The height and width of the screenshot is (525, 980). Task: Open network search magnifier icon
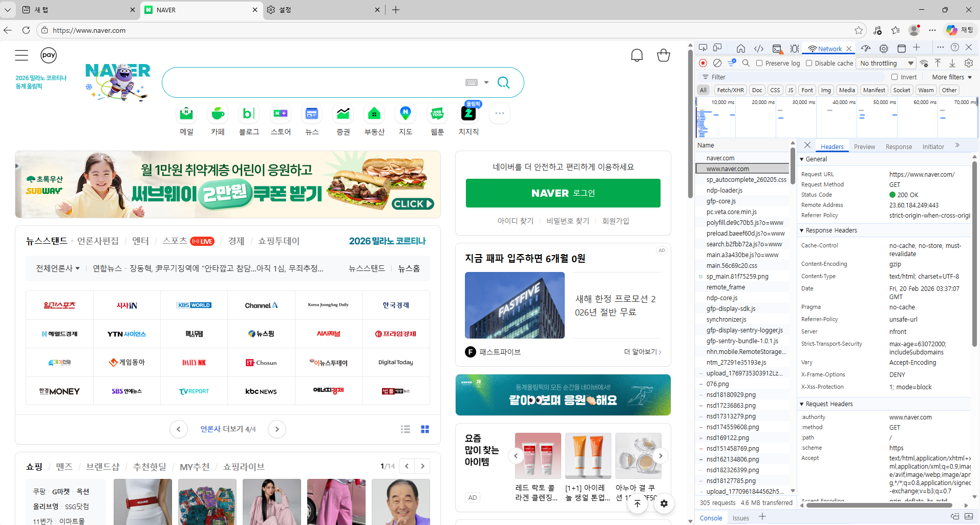pos(746,63)
